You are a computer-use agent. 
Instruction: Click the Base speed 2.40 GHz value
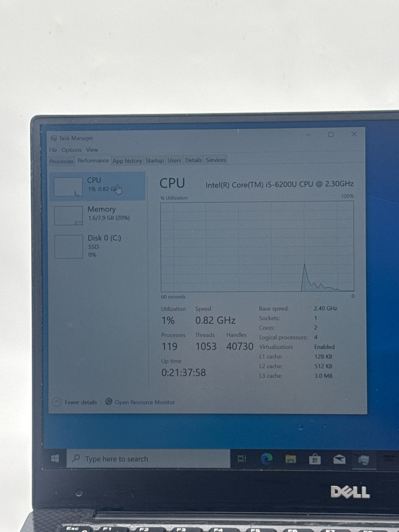(x=326, y=309)
